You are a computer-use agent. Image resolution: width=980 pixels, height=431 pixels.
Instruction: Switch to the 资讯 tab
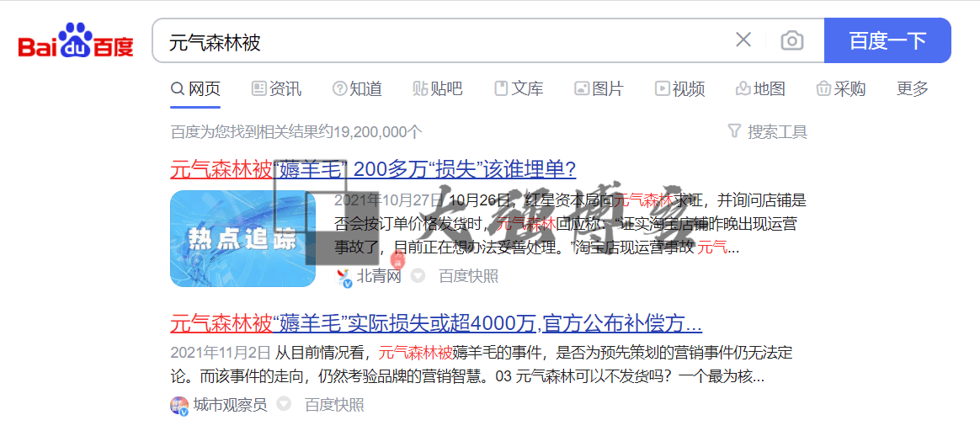pyautogui.click(x=276, y=88)
